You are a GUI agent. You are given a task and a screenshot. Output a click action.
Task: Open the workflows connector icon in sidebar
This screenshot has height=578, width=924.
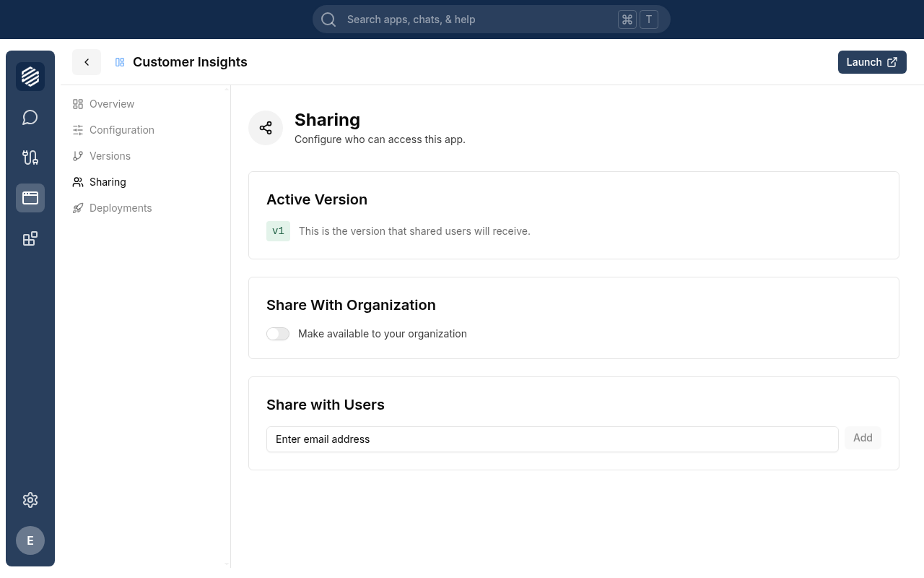tap(30, 158)
